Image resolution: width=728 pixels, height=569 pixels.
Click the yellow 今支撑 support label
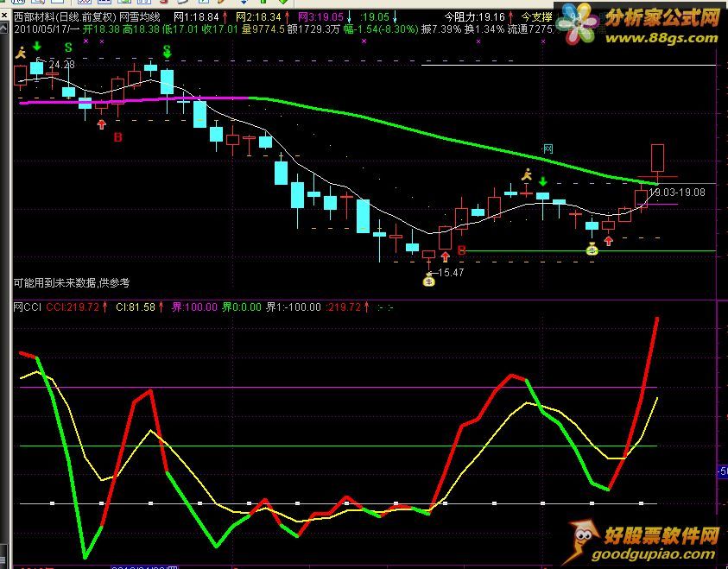(x=536, y=17)
